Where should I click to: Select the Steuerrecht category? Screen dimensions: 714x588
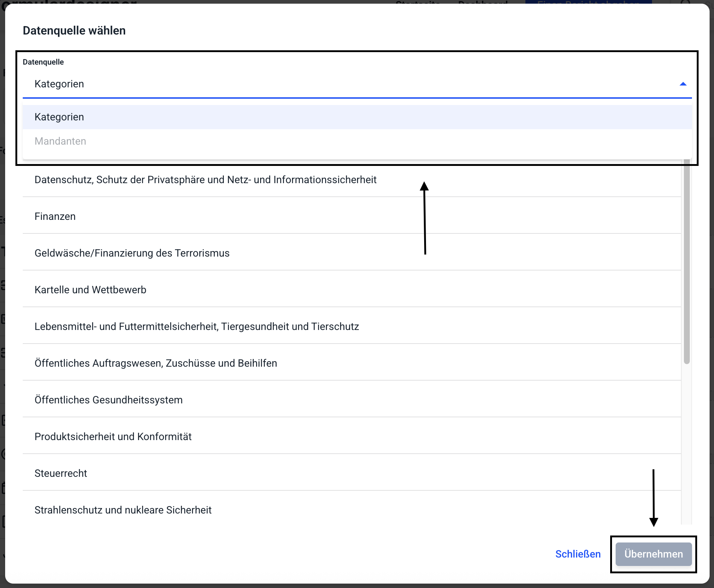pos(61,473)
